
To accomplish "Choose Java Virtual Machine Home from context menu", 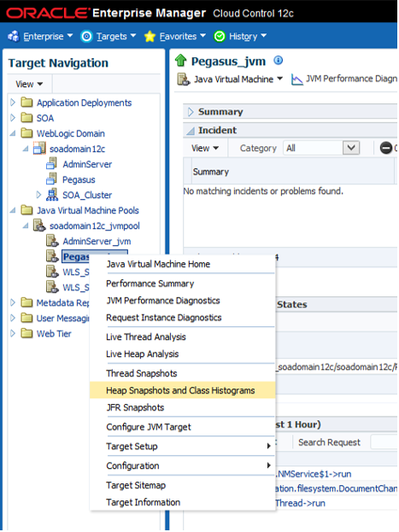I will [158, 264].
